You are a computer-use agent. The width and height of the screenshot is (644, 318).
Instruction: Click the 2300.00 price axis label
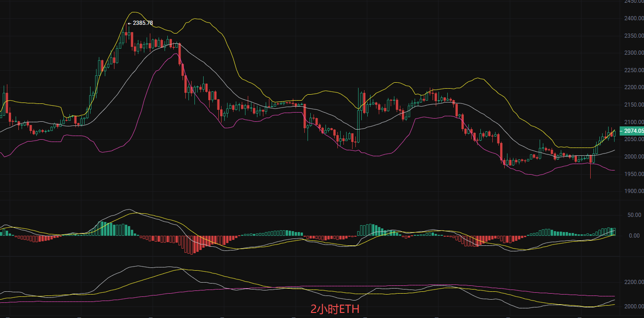[x=633, y=53]
